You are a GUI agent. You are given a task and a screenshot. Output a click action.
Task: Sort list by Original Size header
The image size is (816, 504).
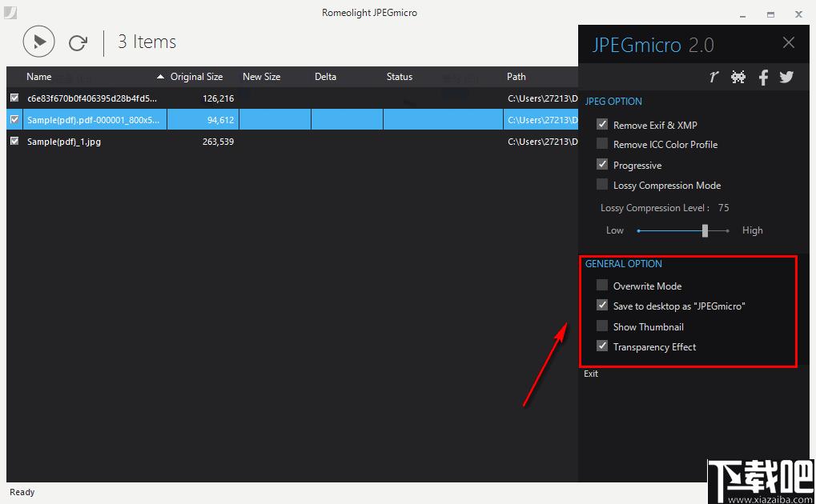pyautogui.click(x=197, y=77)
